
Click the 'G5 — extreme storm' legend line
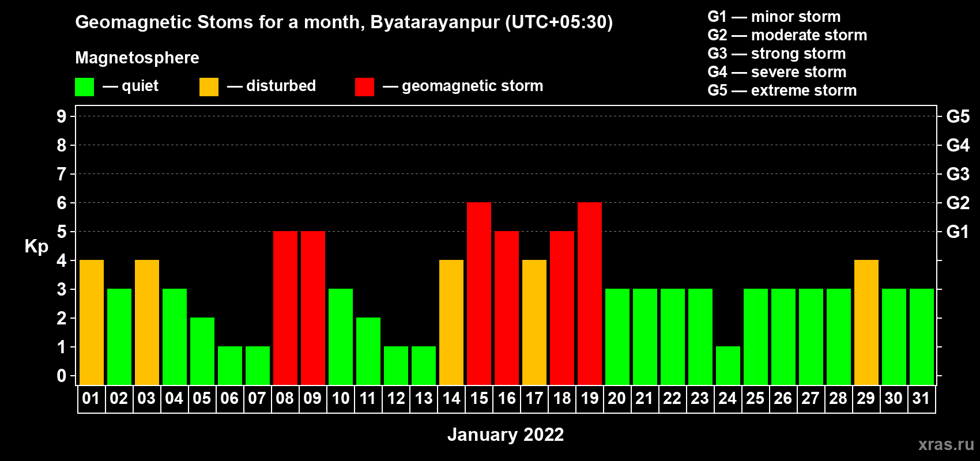782,90
